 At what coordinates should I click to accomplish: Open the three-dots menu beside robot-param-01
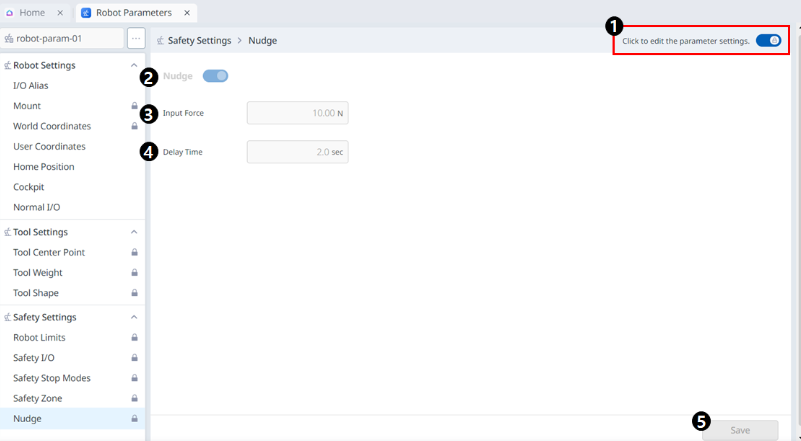pyautogui.click(x=136, y=39)
